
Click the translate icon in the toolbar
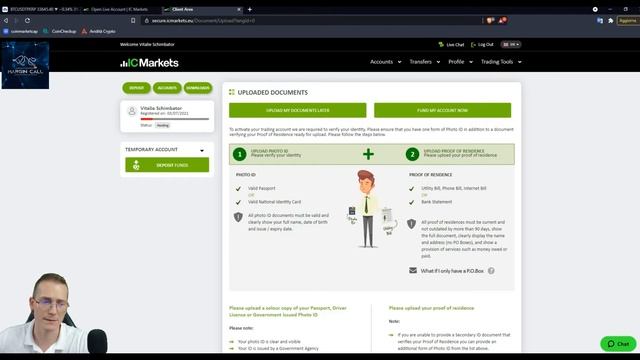pyautogui.click(x=600, y=20)
